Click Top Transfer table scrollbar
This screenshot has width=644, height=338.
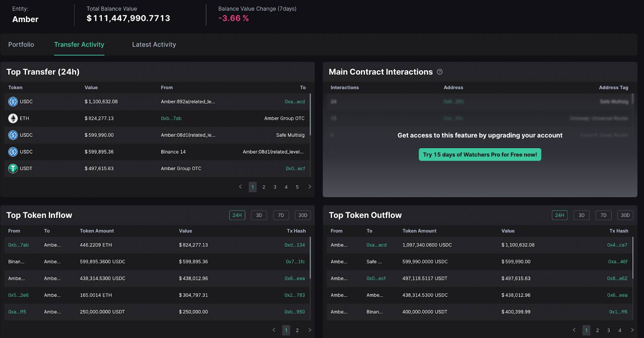point(310,114)
